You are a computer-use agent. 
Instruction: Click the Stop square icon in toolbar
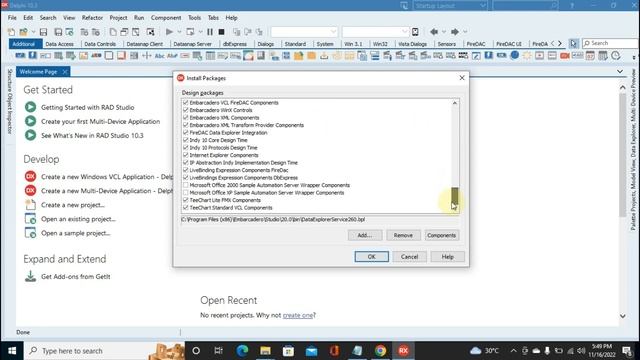point(221,32)
